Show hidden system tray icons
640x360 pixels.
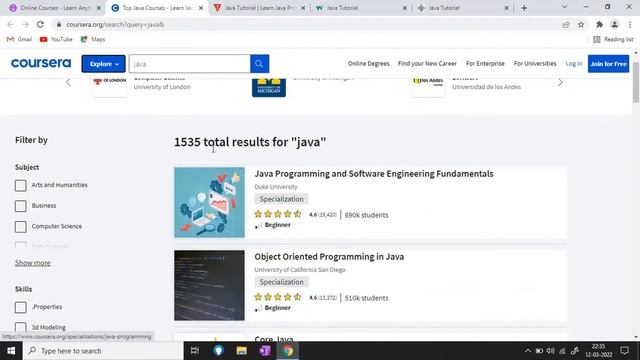[528, 351]
